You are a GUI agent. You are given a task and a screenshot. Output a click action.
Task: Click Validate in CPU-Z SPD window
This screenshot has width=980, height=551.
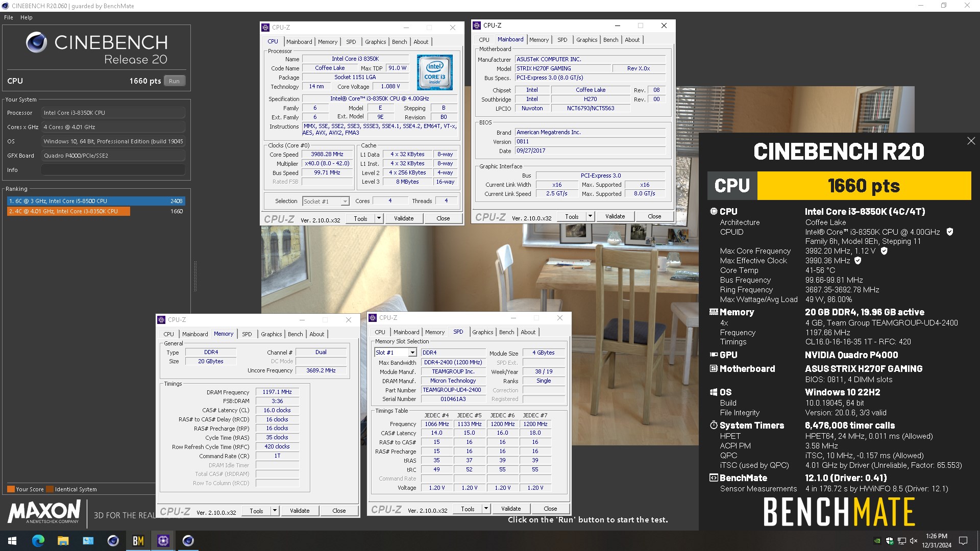[511, 509]
